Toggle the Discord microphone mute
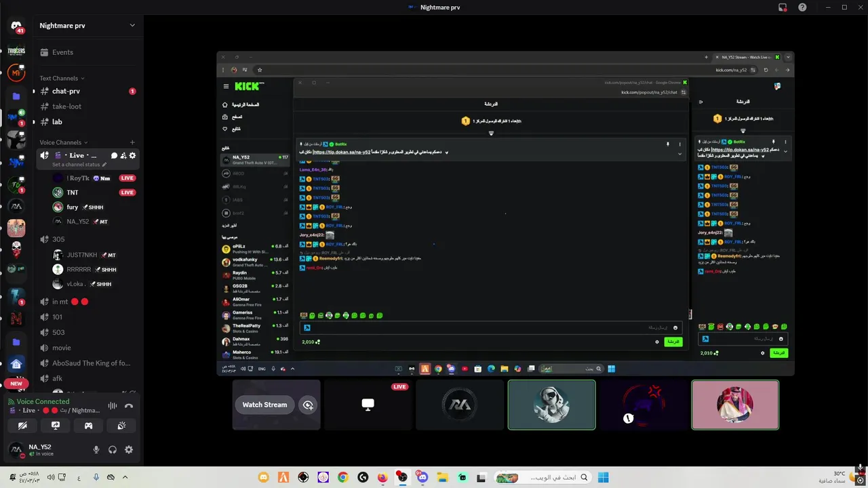 96,449
